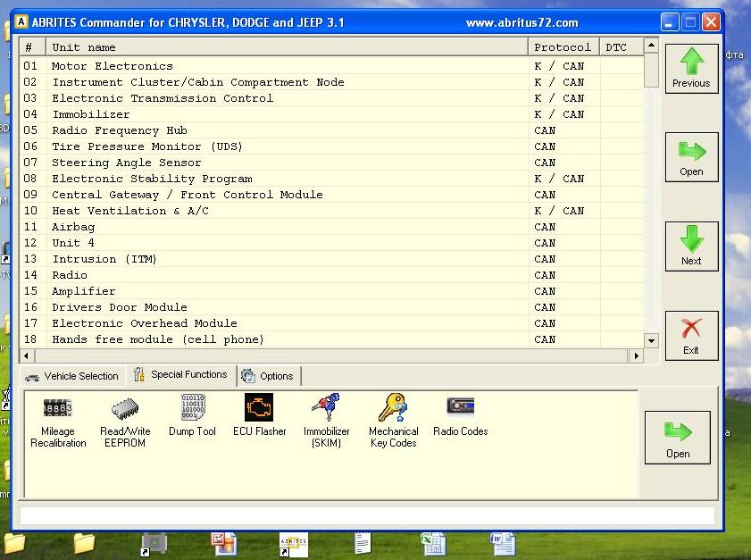Select 'Drivers Door Module' unit
The height and width of the screenshot is (560, 751).
[120, 307]
